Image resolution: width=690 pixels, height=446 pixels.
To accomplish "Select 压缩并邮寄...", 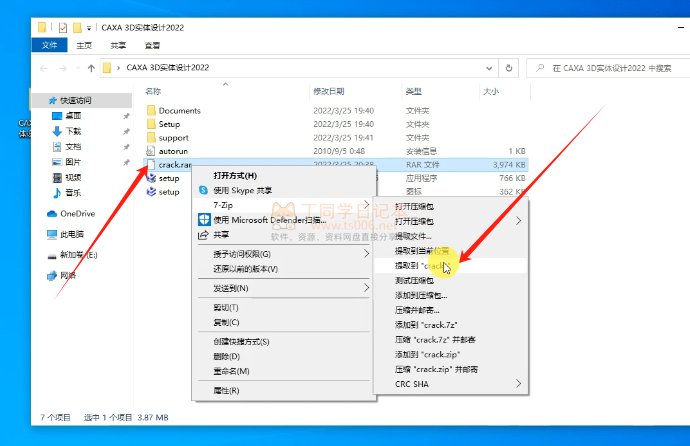I will point(451,310).
